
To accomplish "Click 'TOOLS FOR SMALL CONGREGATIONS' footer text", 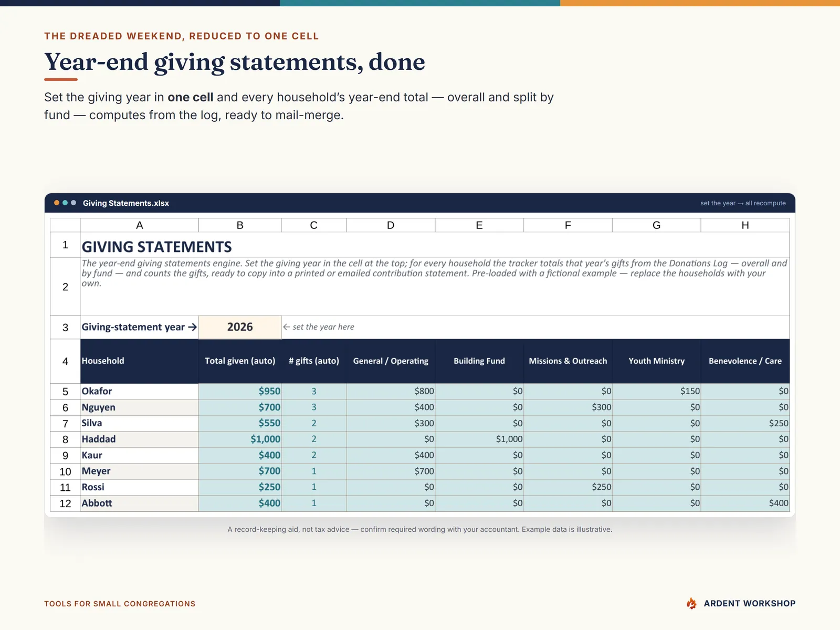I will (120, 604).
